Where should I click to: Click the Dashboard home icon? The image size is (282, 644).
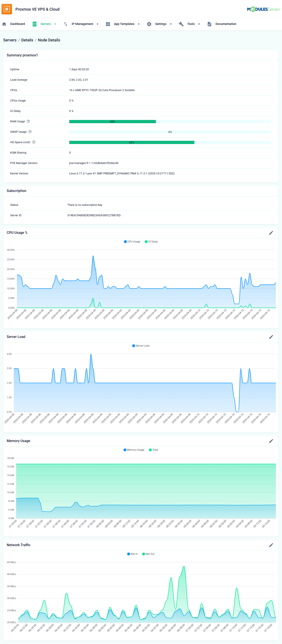[x=4, y=24]
